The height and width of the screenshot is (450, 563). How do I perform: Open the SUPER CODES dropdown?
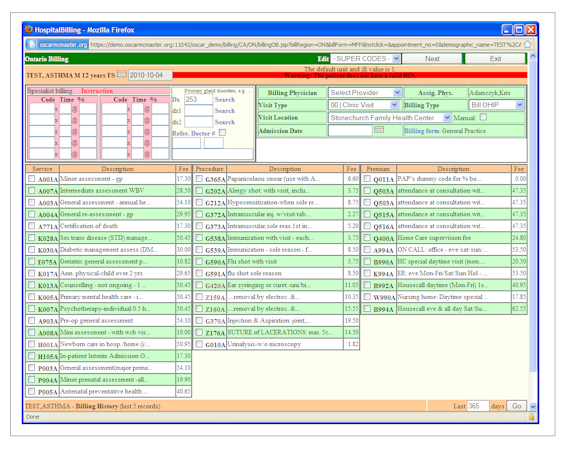(x=366, y=59)
